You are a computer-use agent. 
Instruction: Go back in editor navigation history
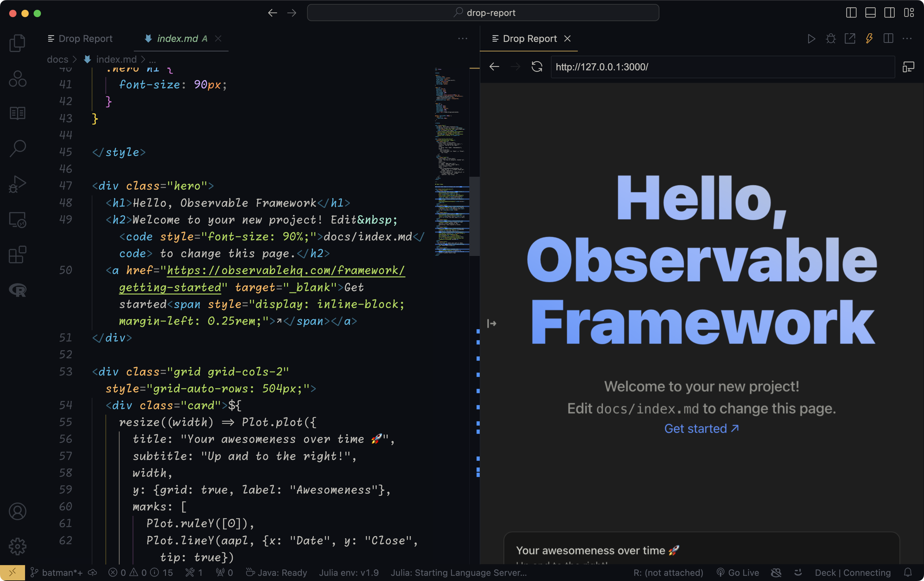click(x=273, y=13)
